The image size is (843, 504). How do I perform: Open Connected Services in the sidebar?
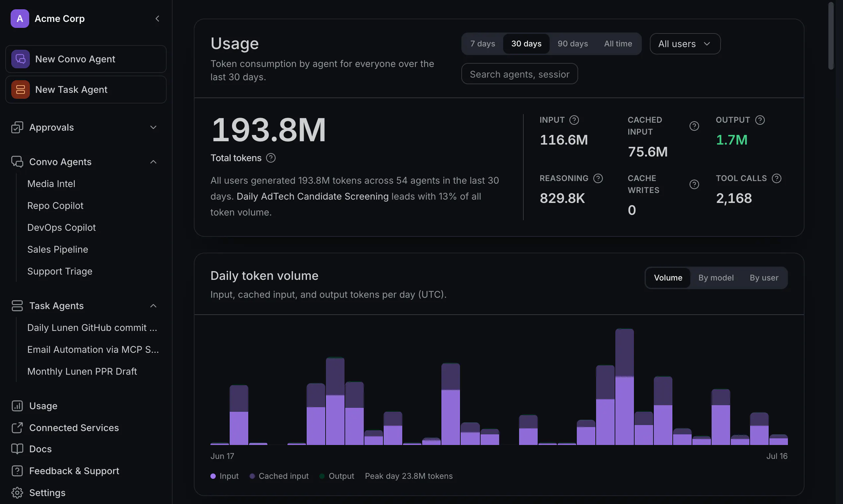coord(74,428)
